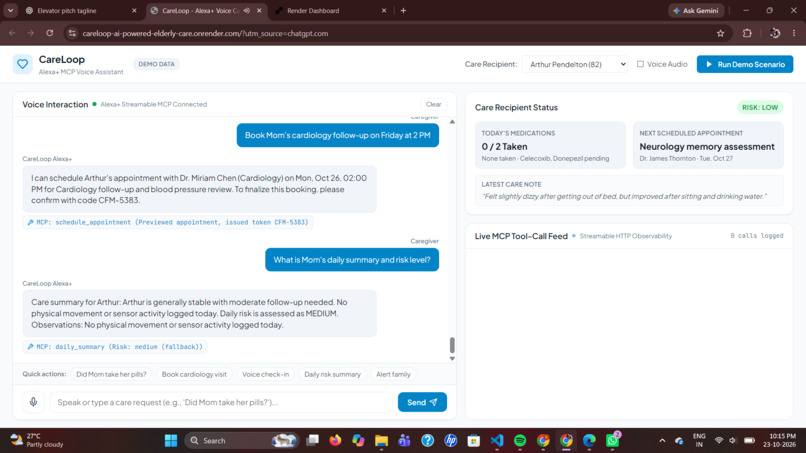Open Microsoft Edge from the taskbar
The height and width of the screenshot is (453, 806).
coord(589,441)
